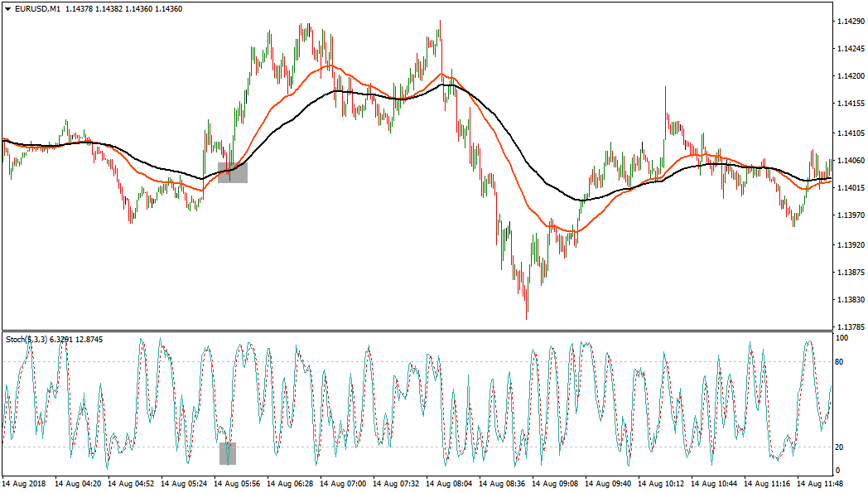Click the EURUSD,M1 chart title
This screenshot has width=868, height=493.
point(37,8)
